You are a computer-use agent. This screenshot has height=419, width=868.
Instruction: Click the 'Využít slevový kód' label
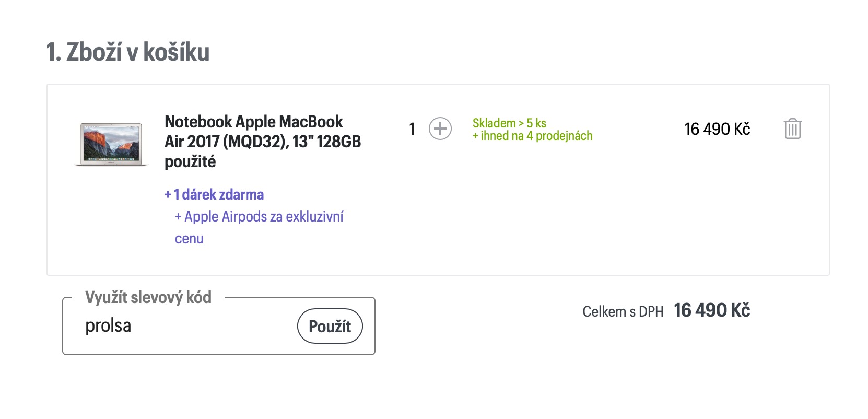tap(148, 297)
